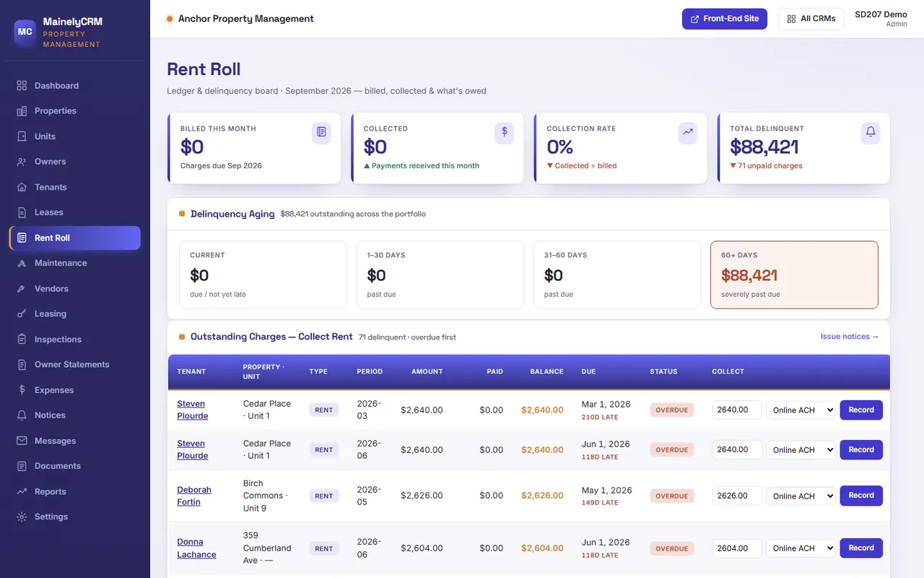This screenshot has width=924, height=578.
Task: Click the Overdue badge for Deborah Fortin
Action: [672, 496]
